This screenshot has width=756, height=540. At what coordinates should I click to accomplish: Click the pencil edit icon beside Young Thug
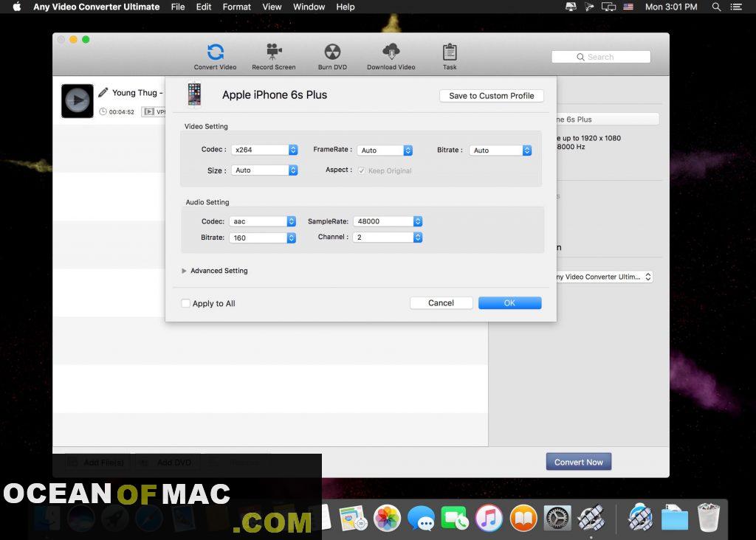(103, 92)
